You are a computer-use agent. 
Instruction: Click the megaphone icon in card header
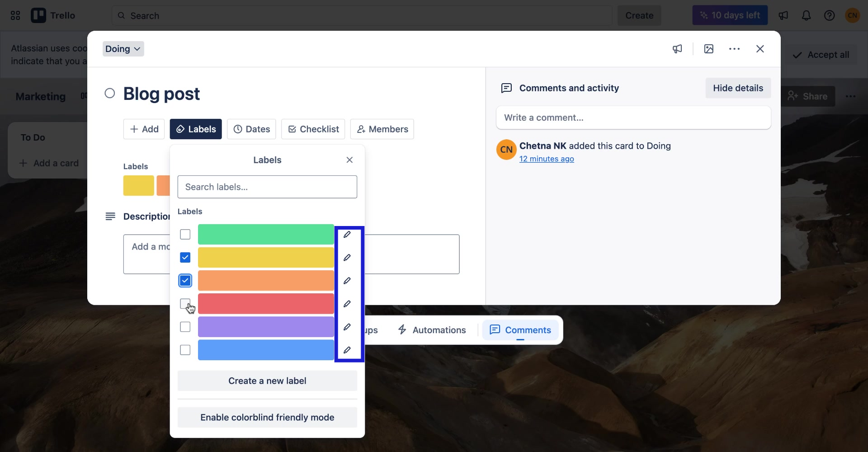(x=677, y=49)
